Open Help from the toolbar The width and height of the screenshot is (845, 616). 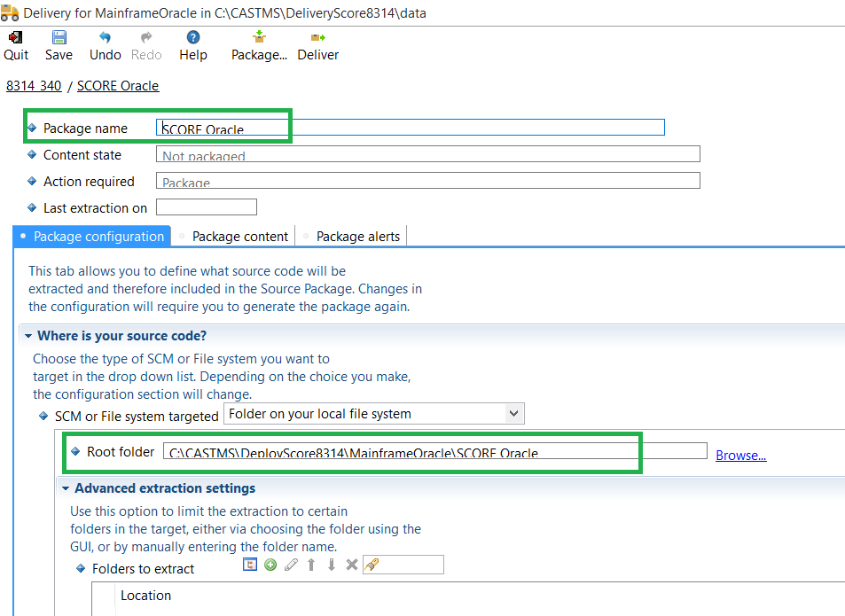[192, 38]
